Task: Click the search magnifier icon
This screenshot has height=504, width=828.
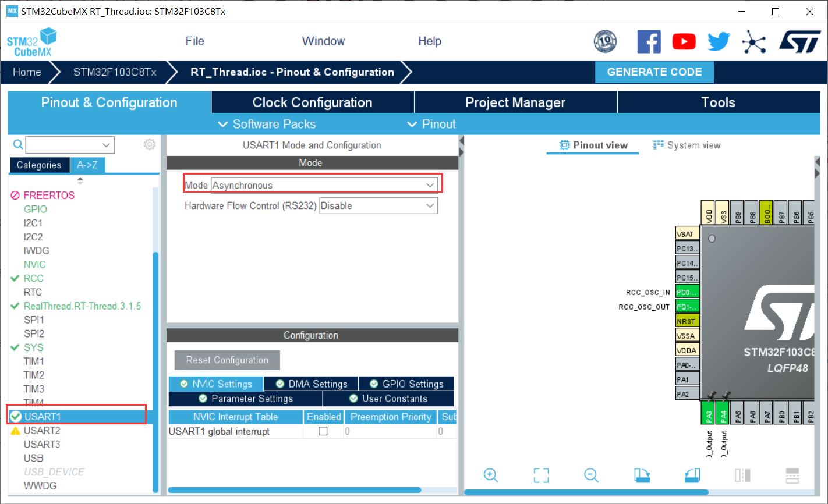Action: tap(18, 144)
